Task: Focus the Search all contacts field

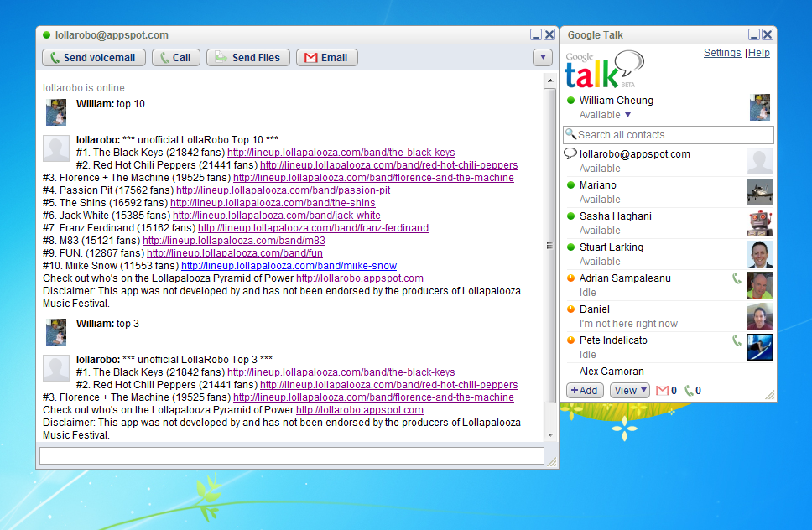Action: 669,134
